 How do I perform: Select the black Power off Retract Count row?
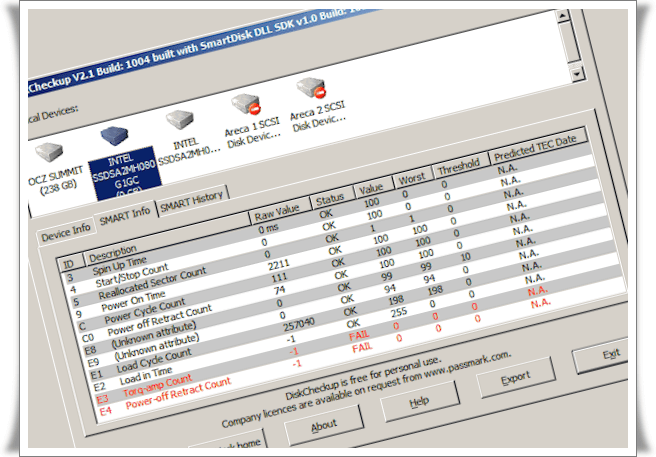click(x=346, y=274)
